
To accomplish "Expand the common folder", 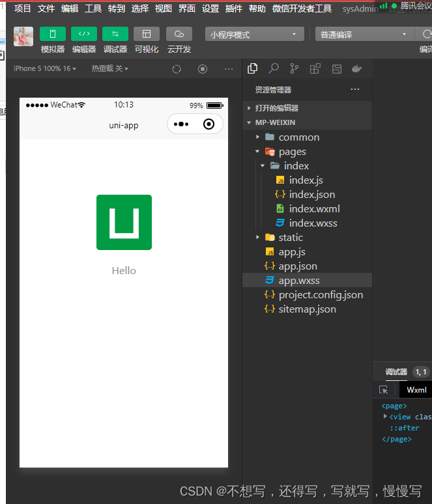I will pos(307,137).
